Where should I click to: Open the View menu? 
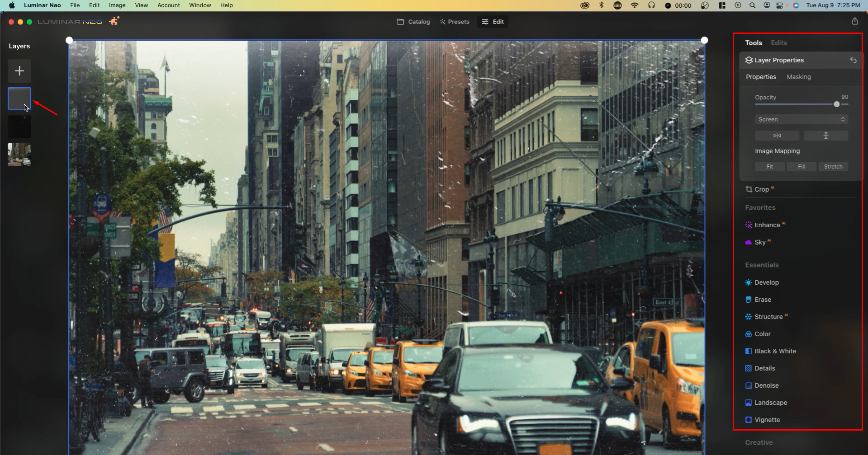click(142, 5)
